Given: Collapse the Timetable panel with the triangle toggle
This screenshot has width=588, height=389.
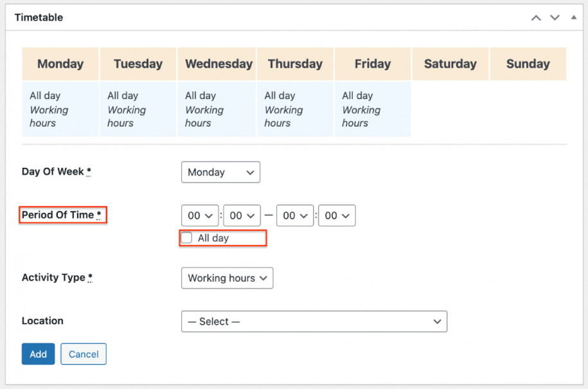Looking at the screenshot, I should (573, 17).
